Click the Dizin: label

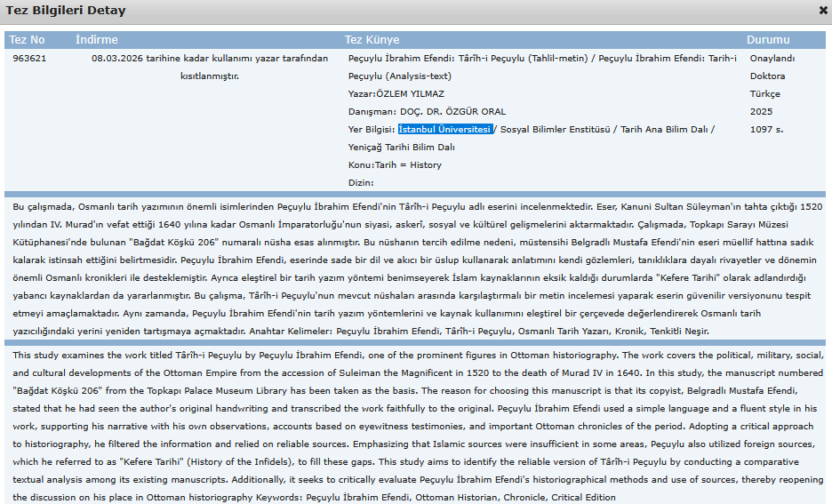pos(361,183)
